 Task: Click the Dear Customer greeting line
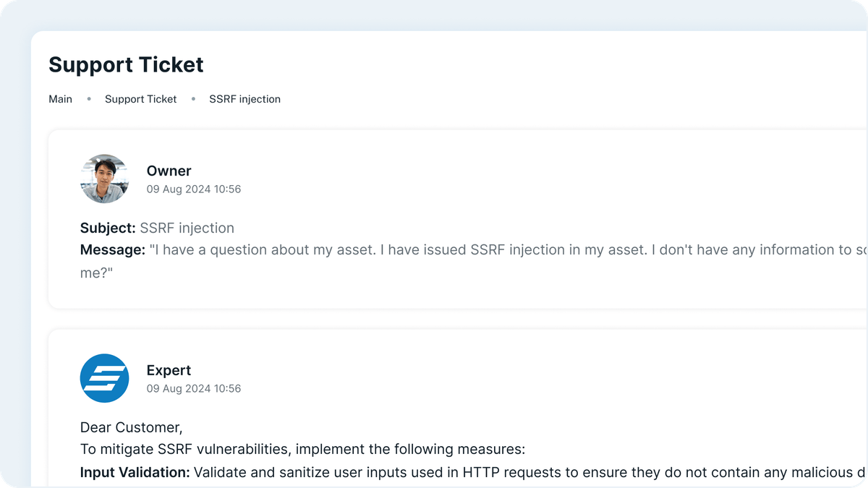[131, 428]
